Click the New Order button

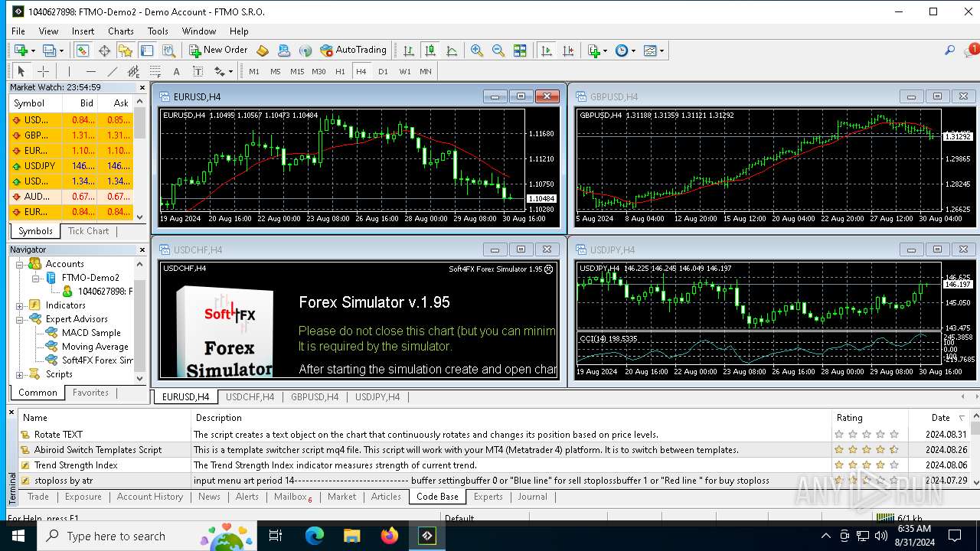pos(218,51)
